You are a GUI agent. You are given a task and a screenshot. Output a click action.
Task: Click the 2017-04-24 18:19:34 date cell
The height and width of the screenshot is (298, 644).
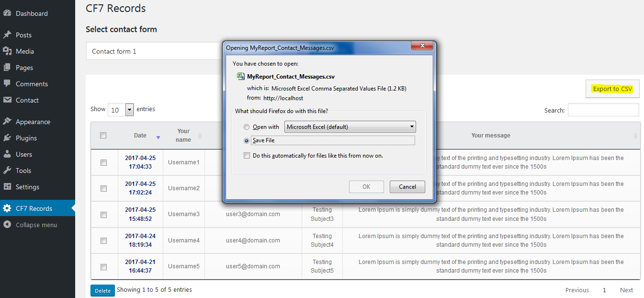(x=140, y=241)
